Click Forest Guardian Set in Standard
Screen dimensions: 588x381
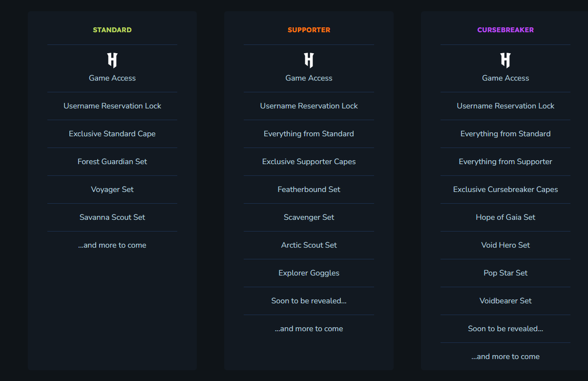pyautogui.click(x=112, y=162)
